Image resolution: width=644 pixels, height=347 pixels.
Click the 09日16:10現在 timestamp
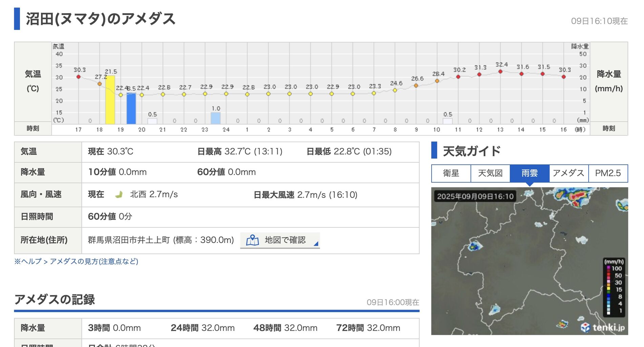pyautogui.click(x=599, y=21)
